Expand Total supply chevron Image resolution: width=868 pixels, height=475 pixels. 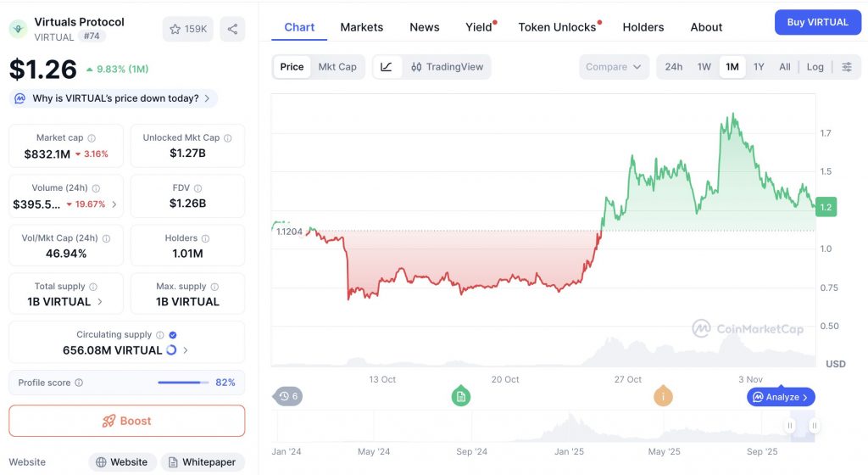(100, 302)
